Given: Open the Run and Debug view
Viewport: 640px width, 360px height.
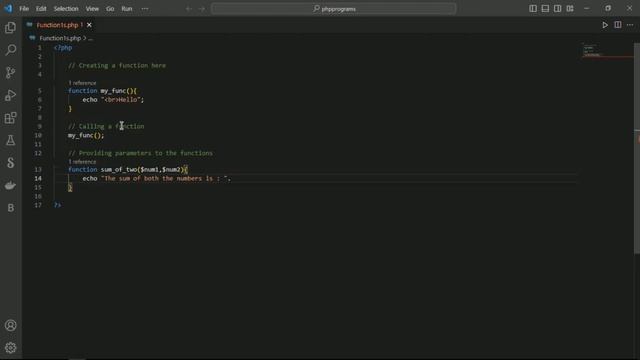Looking at the screenshot, I should (x=11, y=95).
